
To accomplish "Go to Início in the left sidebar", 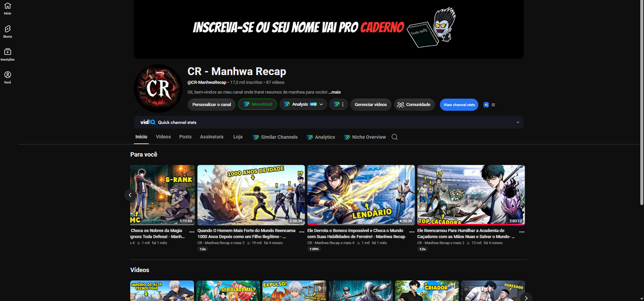I will [8, 8].
